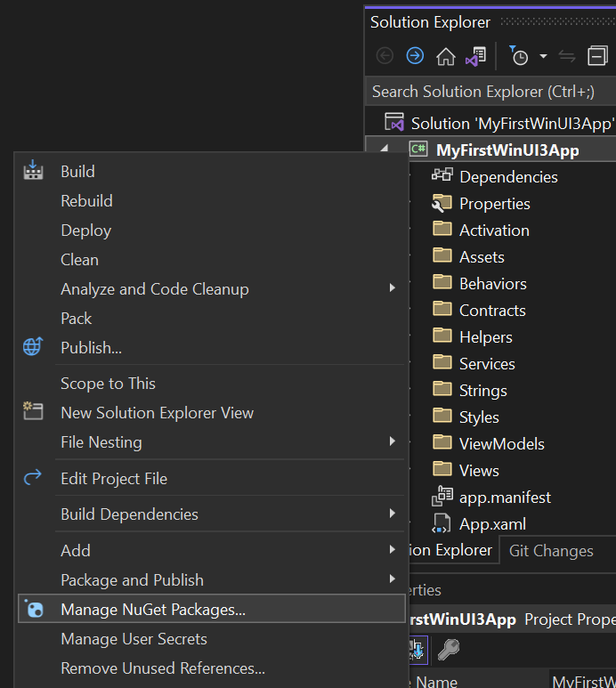
Task: Click the Properties wrench folder icon
Action: 442,203
